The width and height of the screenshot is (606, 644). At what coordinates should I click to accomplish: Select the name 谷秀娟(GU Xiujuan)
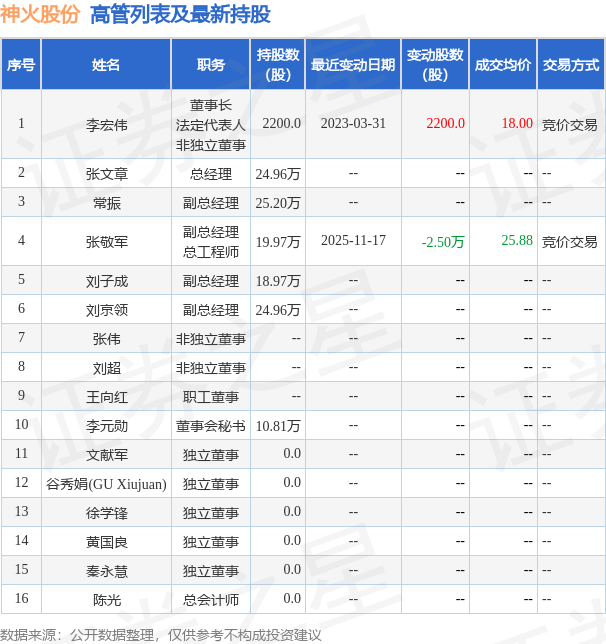(x=106, y=484)
